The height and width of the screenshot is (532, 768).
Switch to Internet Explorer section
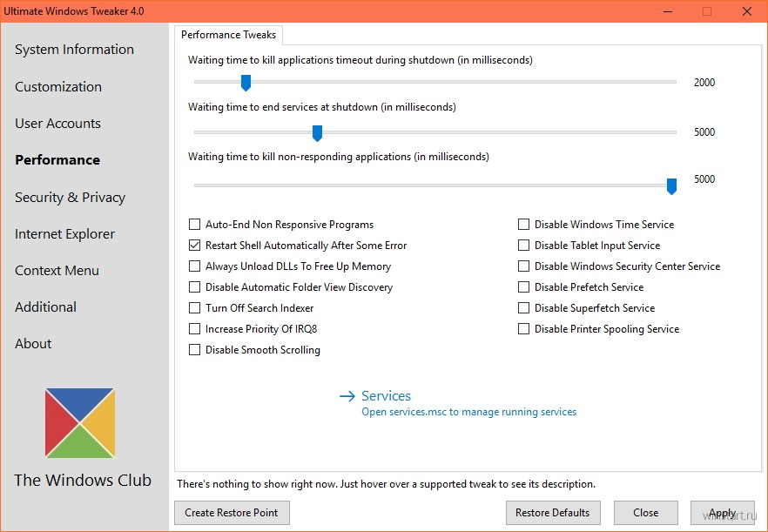click(64, 234)
